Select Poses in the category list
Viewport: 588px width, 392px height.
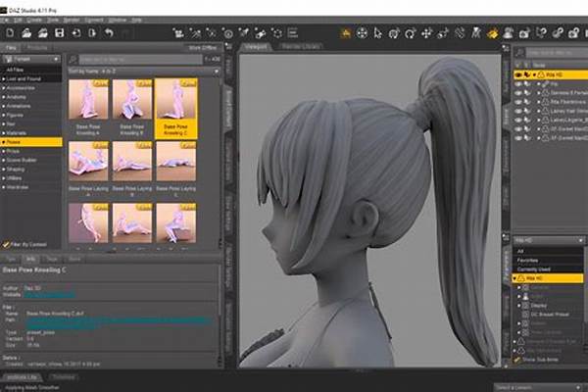pyautogui.click(x=18, y=141)
